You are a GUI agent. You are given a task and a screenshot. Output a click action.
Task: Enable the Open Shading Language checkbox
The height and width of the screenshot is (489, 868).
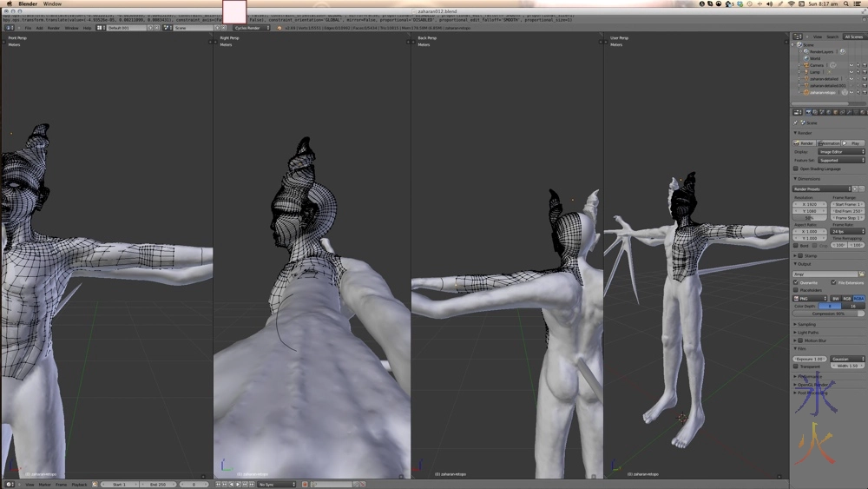point(796,169)
